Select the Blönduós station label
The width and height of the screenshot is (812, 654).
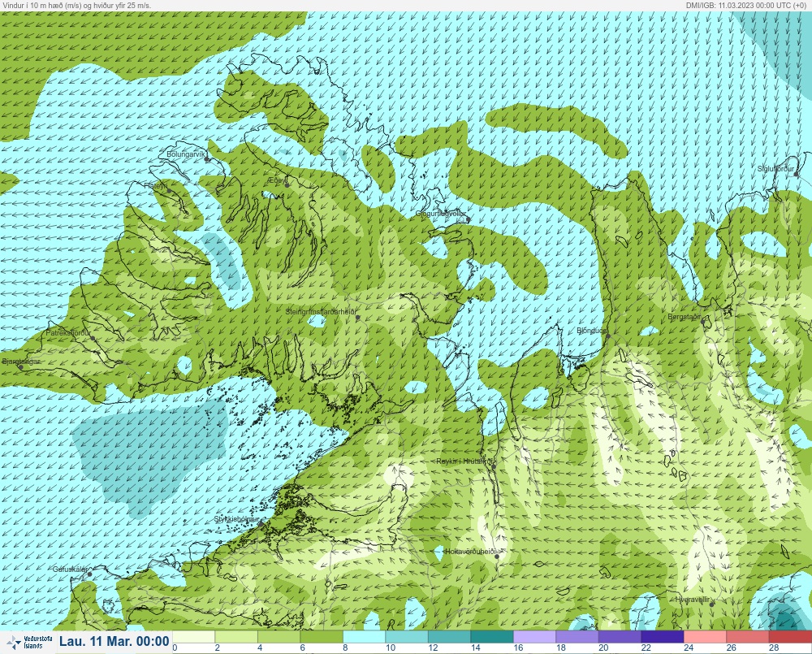(x=591, y=331)
